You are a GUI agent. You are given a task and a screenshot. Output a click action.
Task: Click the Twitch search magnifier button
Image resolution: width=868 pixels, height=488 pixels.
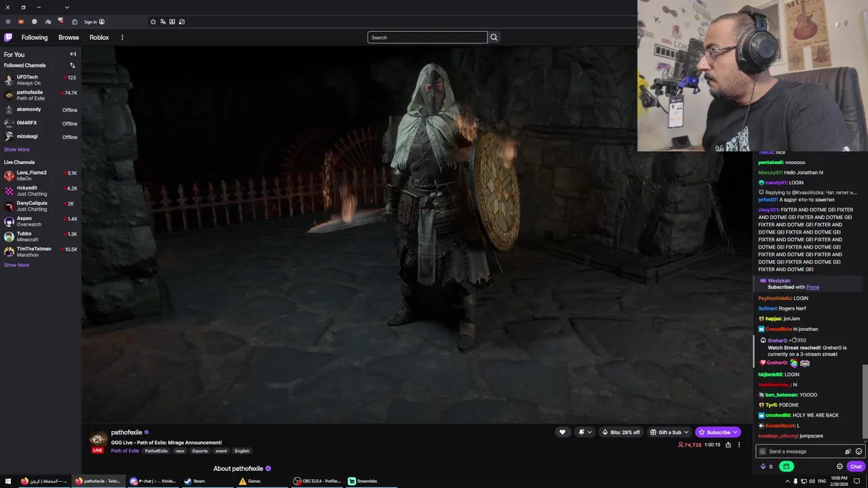(x=494, y=37)
